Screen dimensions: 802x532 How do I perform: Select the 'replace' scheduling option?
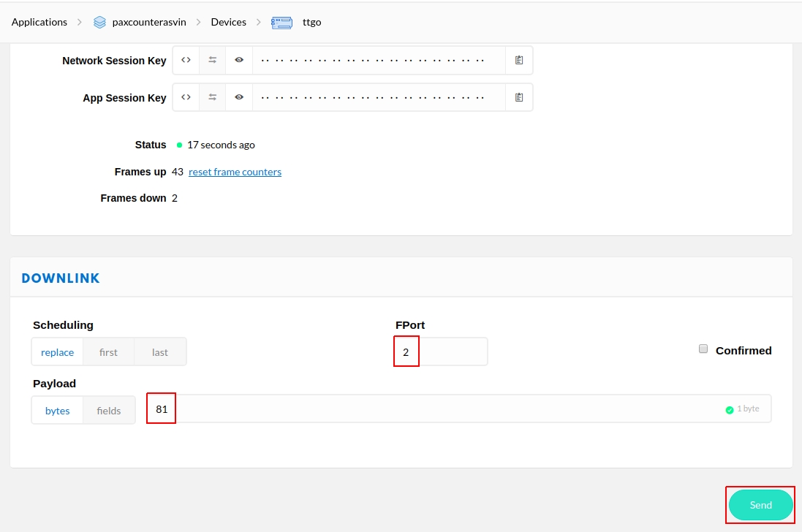[x=57, y=352]
